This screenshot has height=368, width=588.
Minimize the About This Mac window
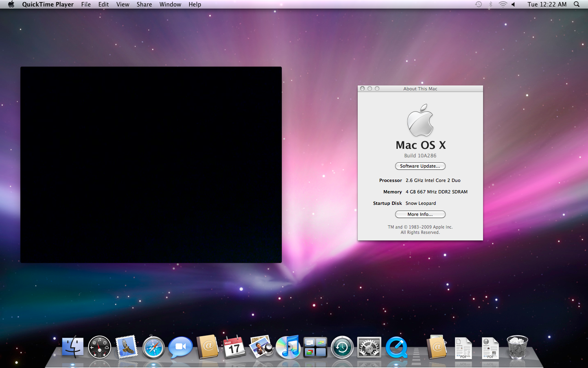coord(370,89)
